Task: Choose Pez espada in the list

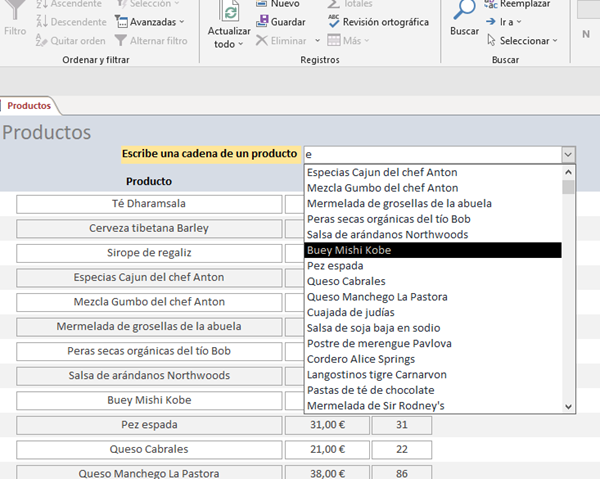Action: click(335, 265)
